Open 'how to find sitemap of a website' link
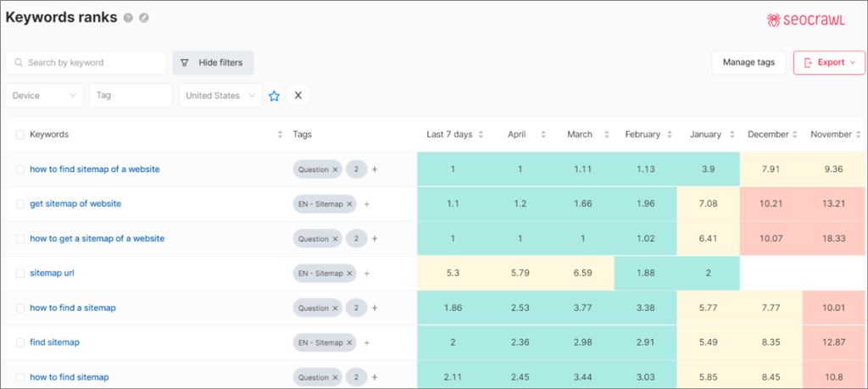The image size is (868, 389). (94, 169)
